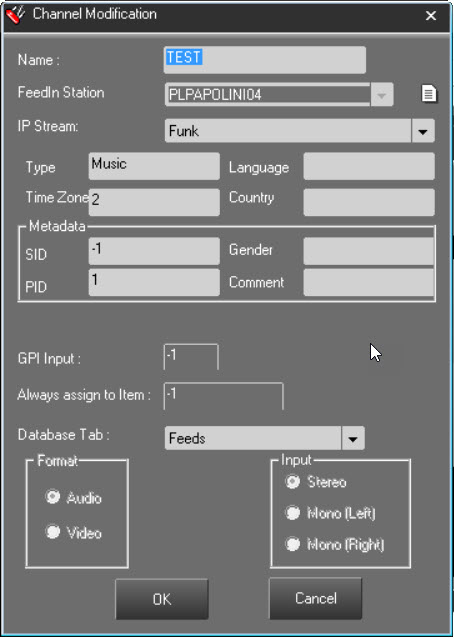The height and width of the screenshot is (638, 454).
Task: Click the Metadata Comment field
Action: click(368, 282)
